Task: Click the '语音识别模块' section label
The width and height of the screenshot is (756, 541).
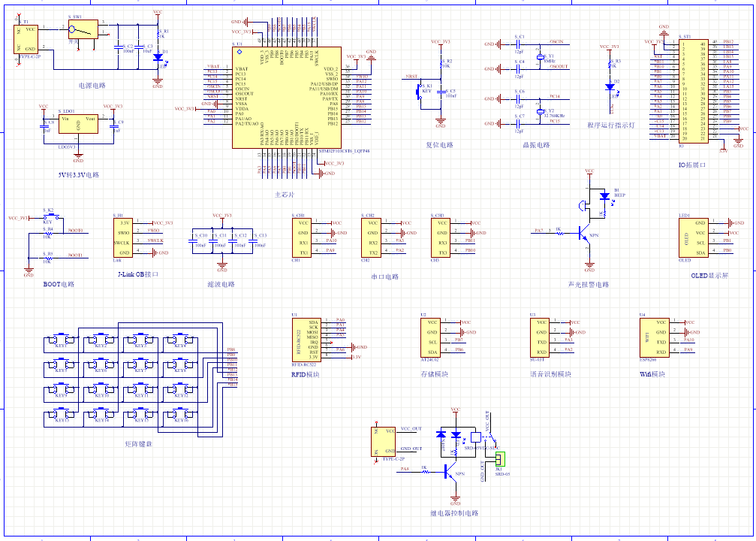Action: click(x=550, y=374)
